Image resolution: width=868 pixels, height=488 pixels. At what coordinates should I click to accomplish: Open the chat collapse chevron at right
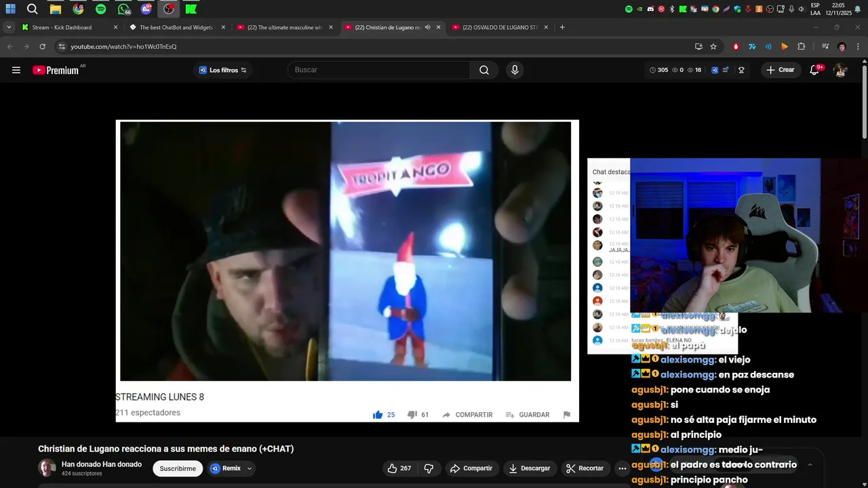coord(810,465)
